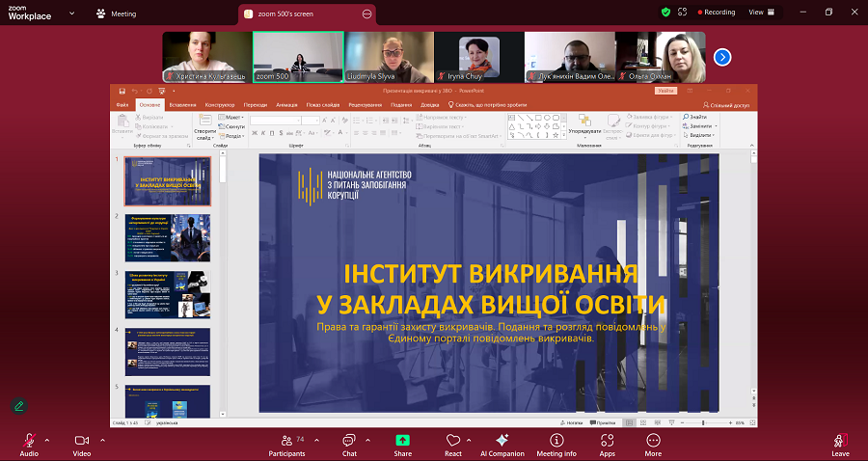Click the Спільний доступ share button
This screenshot has width=868, height=461.
tap(727, 104)
